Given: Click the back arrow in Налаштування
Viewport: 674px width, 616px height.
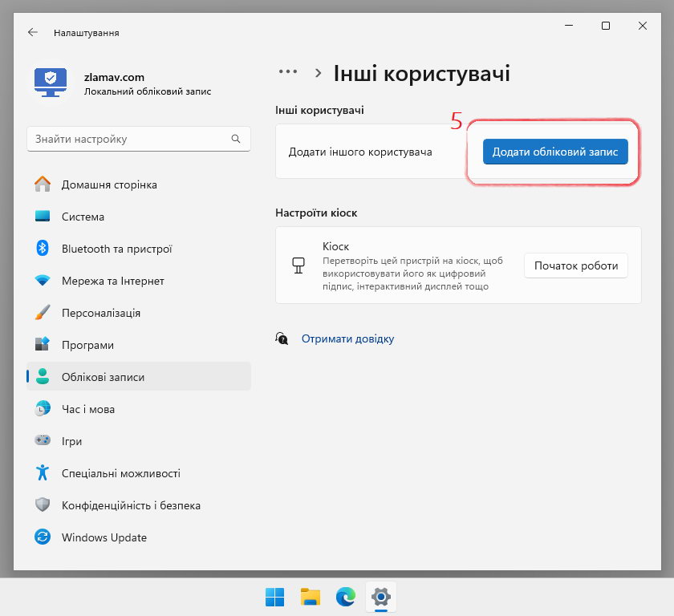Looking at the screenshot, I should pos(32,32).
